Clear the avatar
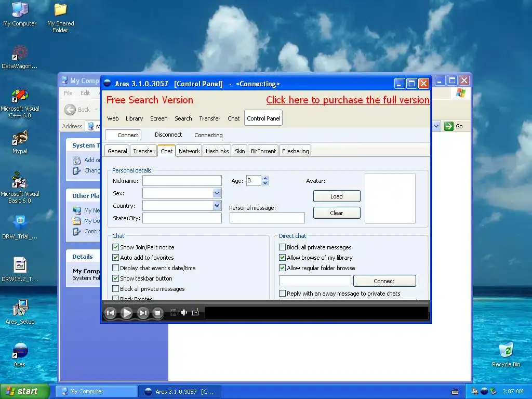This screenshot has width=532, height=399. pos(337,212)
